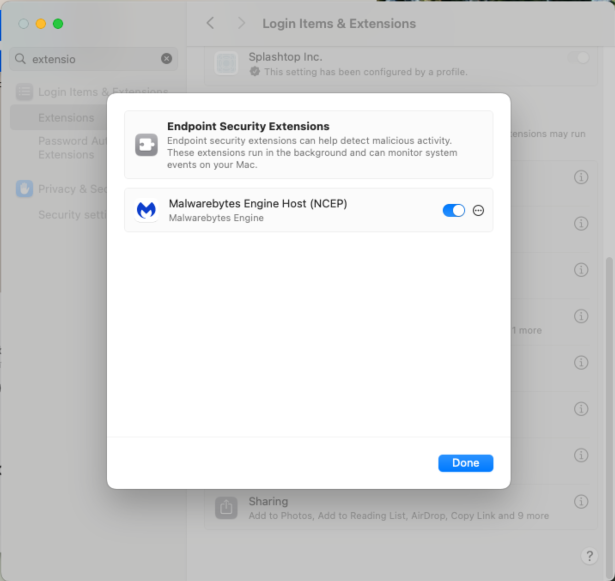Click the green zoom window button
The image size is (615, 581).
click(x=58, y=24)
